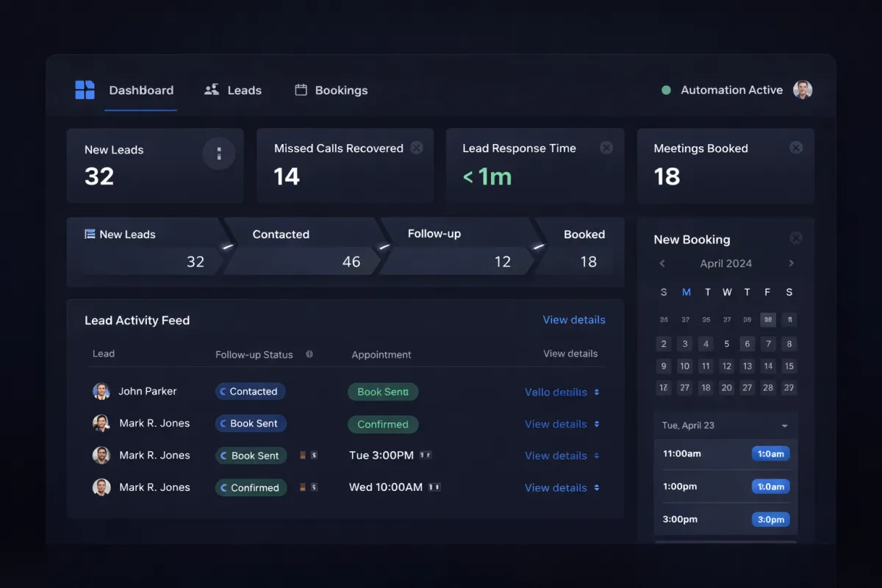The height and width of the screenshot is (588, 882).
Task: Pick day 5 in April calendar
Action: (x=727, y=343)
